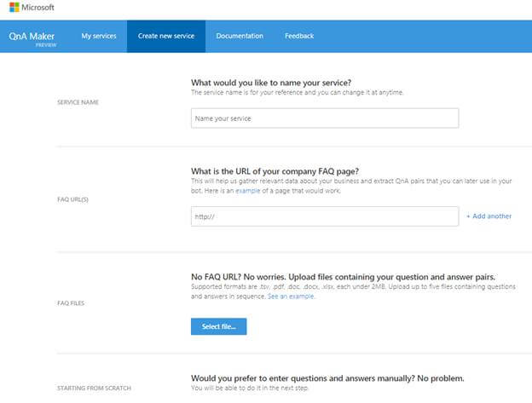Image resolution: width=532 pixels, height=403 pixels.
Task: Open the See an example link
Action: coord(291,296)
